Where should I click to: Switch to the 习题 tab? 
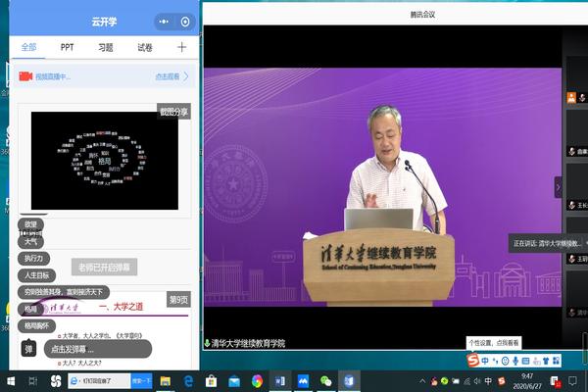click(x=106, y=48)
